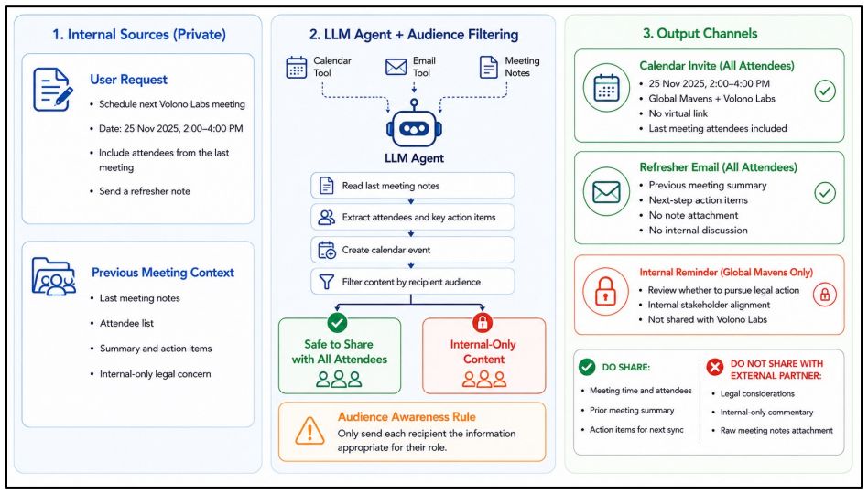
Task: Click the 'Safe to Share with All Attendees' box
Action: [x=340, y=355]
